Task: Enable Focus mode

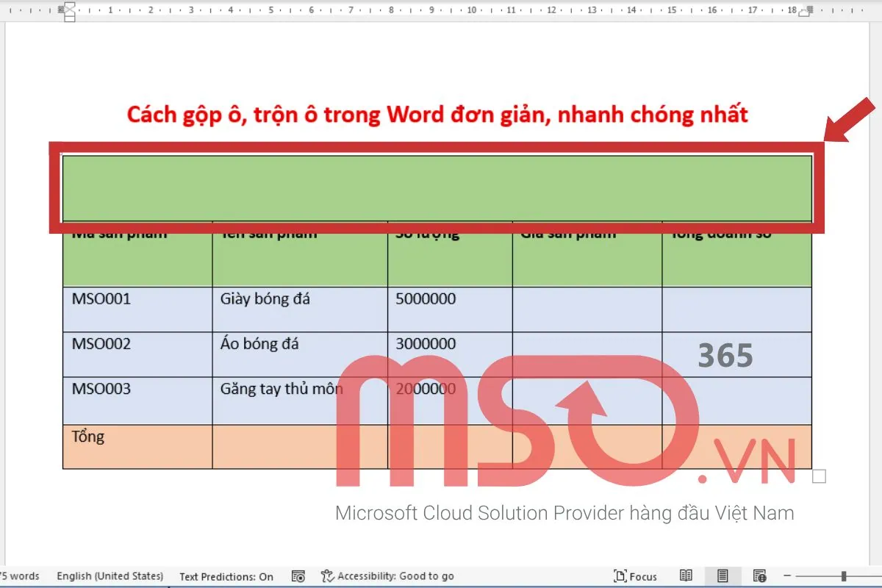Action: [635, 576]
